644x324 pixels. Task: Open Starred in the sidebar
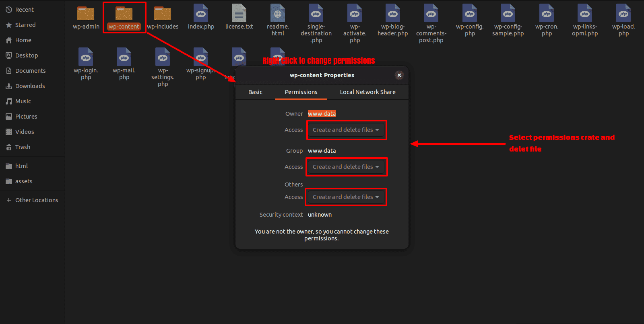pos(32,25)
